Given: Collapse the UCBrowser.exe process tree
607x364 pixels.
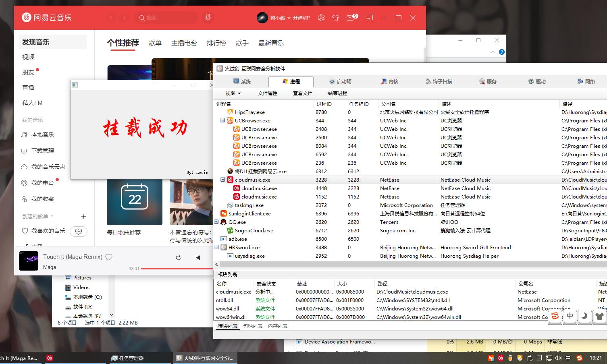Looking at the screenshot, I should pos(222,121).
